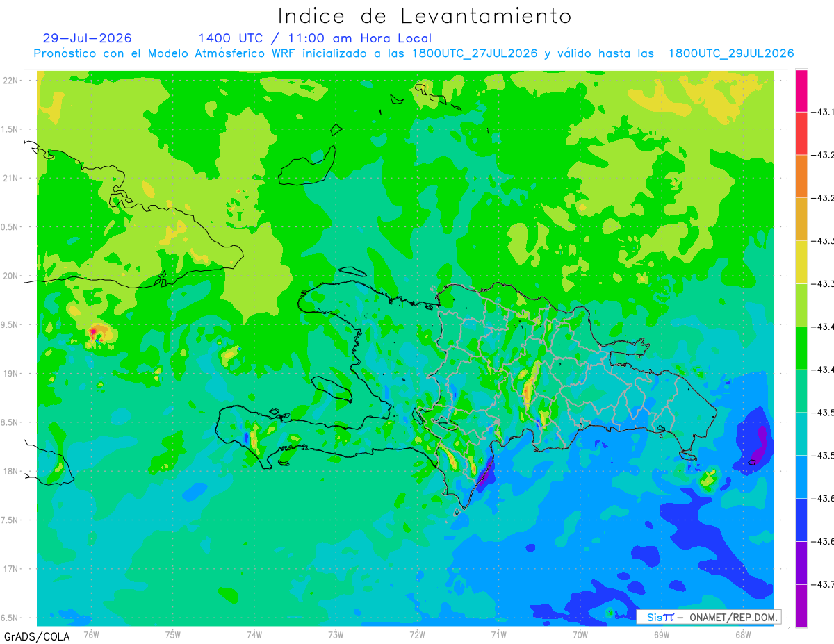
Task: Click the dark blue legend band
Action: click(801, 520)
